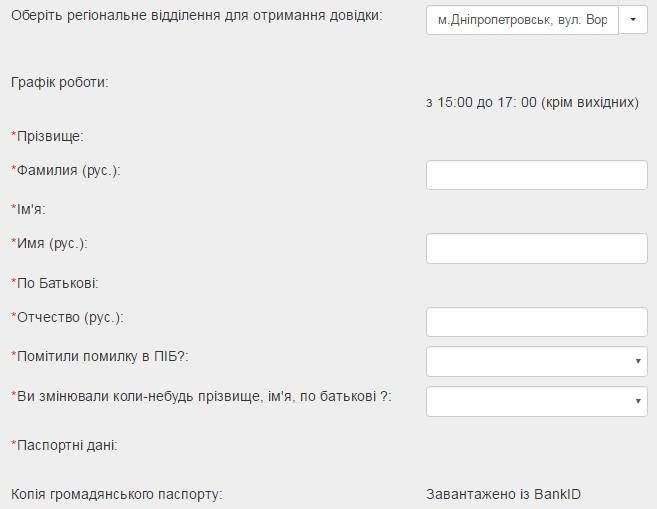Image resolution: width=657 pixels, height=509 pixels.
Task: Focus the Фамилия (рус.) text field
Action: [537, 175]
